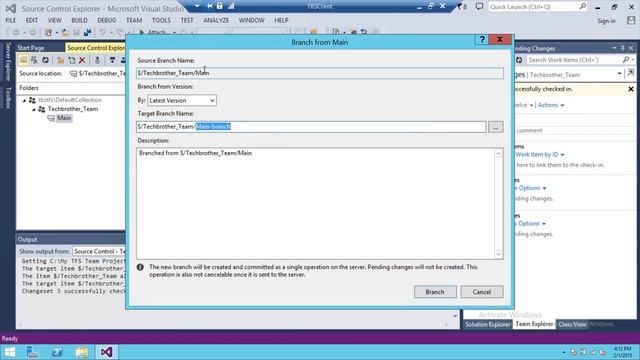Viewport: 640px width, 360px height.
Task: Click the auto-hide pin icon in Pending Changes
Action: [x=623, y=48]
